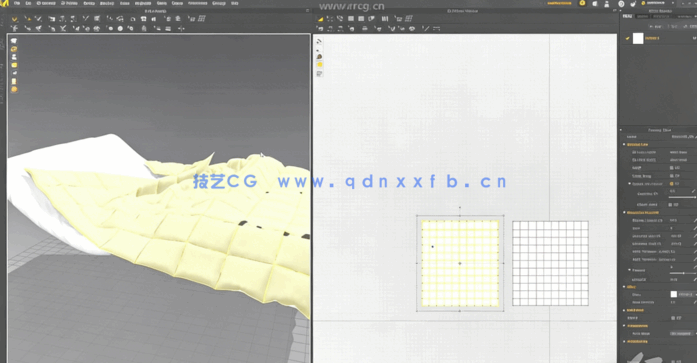Viewport: 697px width, 363px height.
Task: Click the grid icon ending the 3D toolbar's top row
Action: click(202, 19)
